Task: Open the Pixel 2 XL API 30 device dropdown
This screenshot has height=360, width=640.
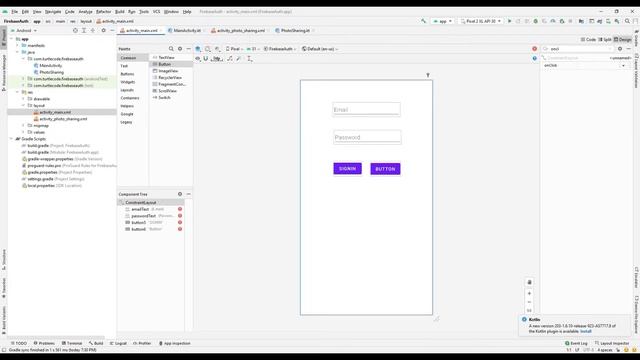Action: 480,21
